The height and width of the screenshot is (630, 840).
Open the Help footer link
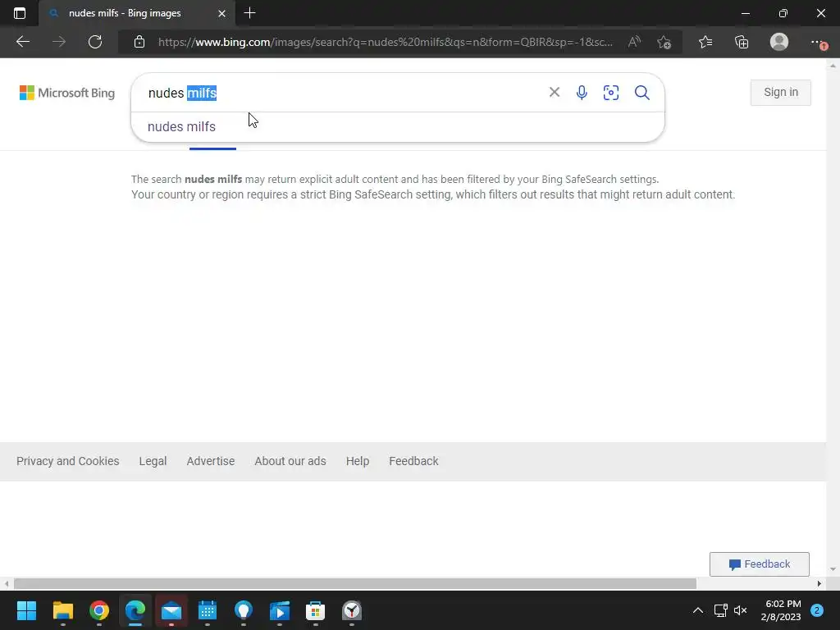(358, 461)
